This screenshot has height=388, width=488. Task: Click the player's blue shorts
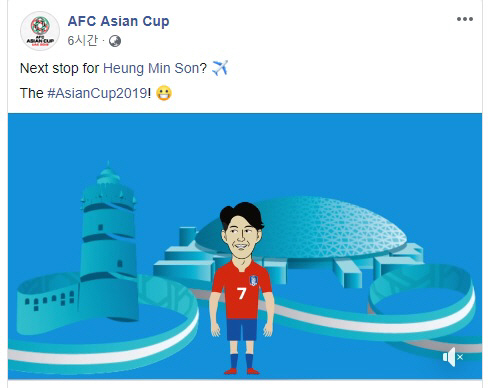click(242, 330)
